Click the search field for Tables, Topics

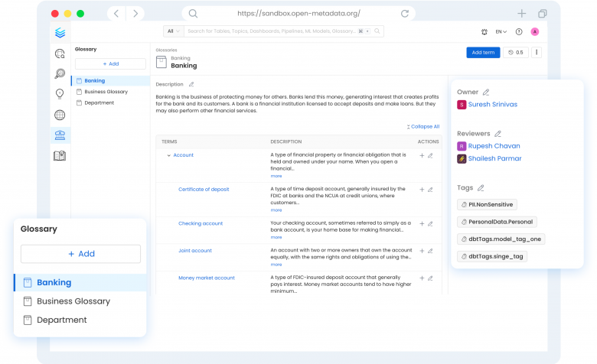pos(272,31)
